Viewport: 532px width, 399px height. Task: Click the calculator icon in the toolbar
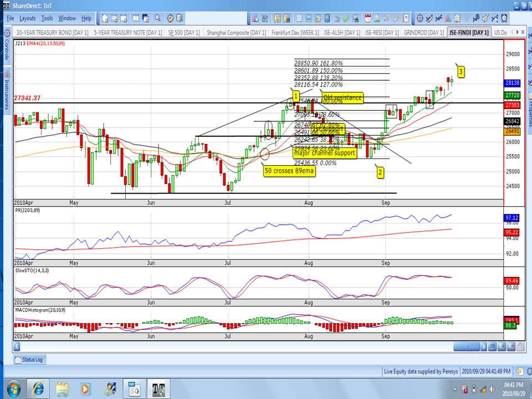[x=328, y=18]
